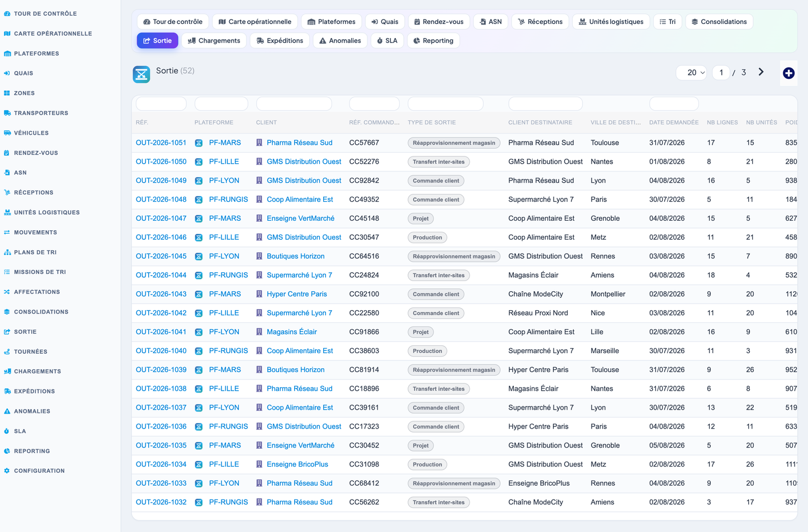Screen dimensions: 808x532
Task: Go to next page arrow
Action: (x=761, y=72)
